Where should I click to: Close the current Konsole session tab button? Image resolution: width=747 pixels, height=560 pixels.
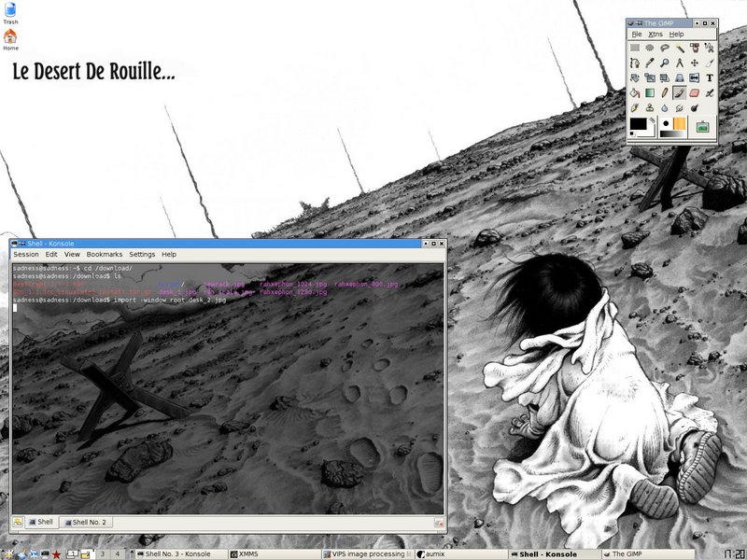tap(439, 524)
